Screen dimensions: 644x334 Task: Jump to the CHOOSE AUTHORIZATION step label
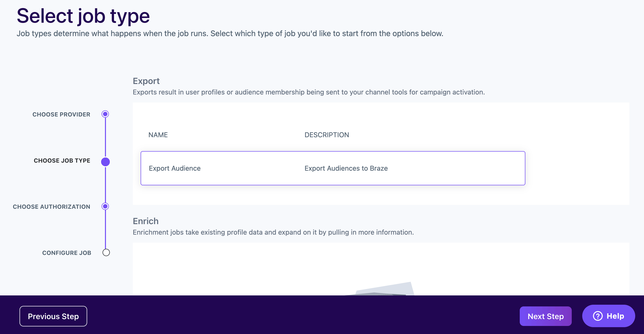[52, 207]
